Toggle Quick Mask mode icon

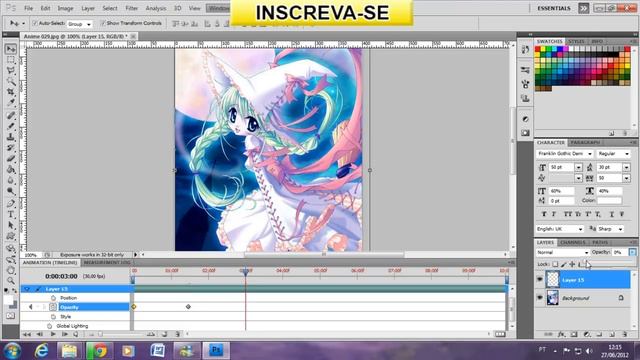pyautogui.click(x=11, y=316)
